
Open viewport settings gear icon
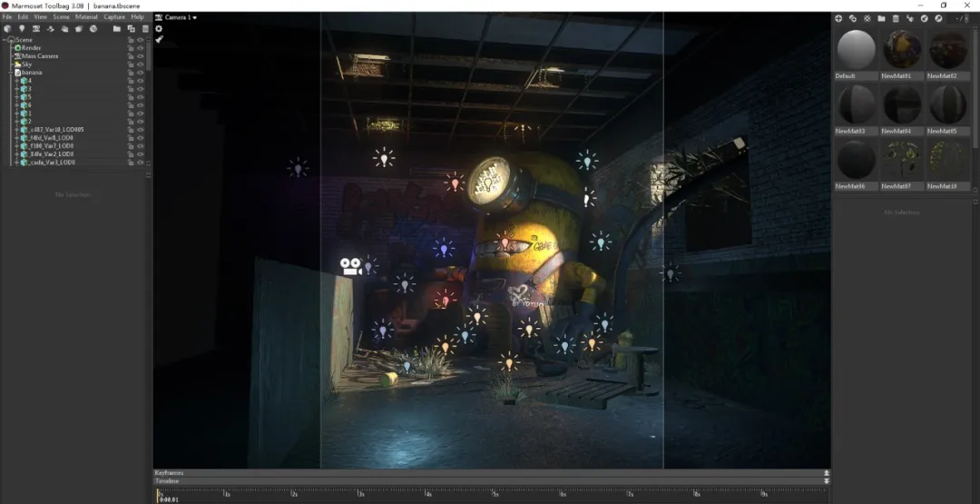[x=159, y=29]
